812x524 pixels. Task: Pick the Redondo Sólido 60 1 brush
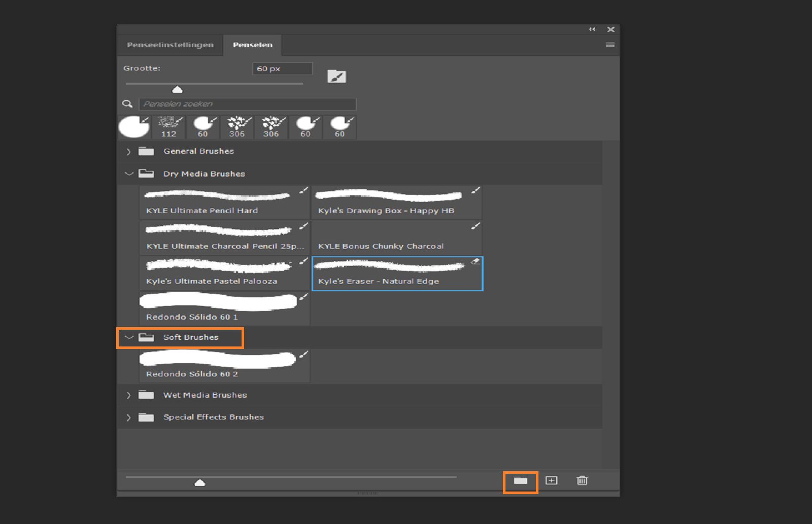pyautogui.click(x=224, y=308)
